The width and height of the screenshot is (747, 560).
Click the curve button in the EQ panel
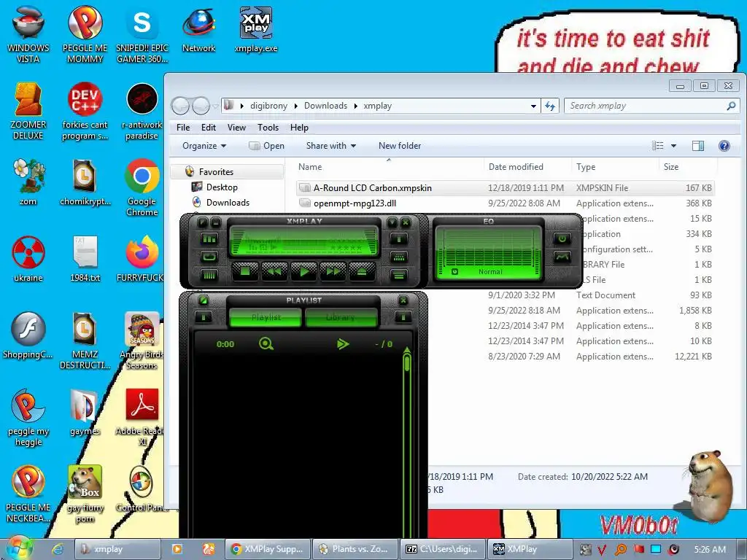562,257
